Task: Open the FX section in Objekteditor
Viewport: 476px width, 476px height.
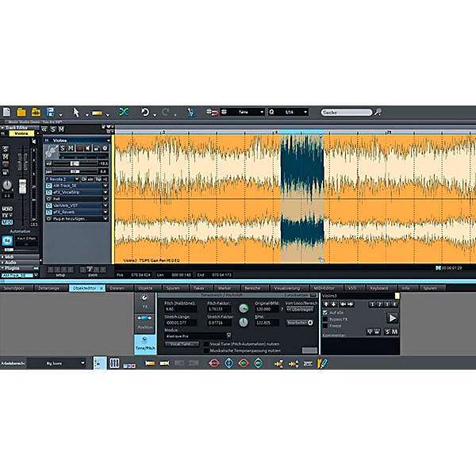Action: pyautogui.click(x=145, y=301)
